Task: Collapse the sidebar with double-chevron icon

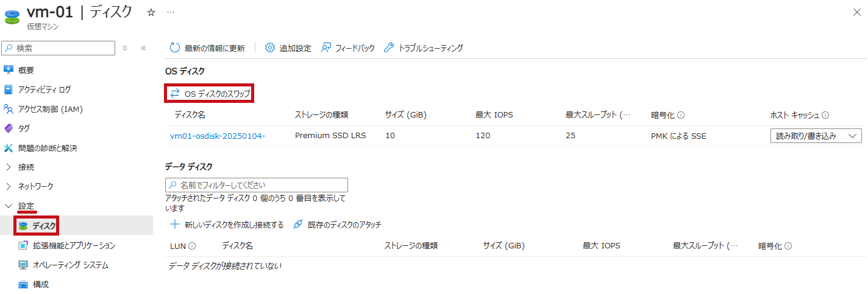Action: coord(143,48)
